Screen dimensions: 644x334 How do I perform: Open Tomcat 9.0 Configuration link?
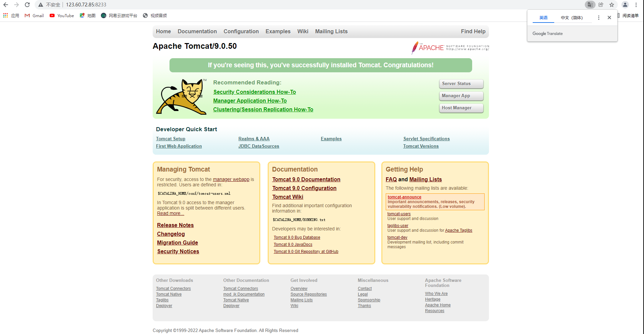pos(304,188)
